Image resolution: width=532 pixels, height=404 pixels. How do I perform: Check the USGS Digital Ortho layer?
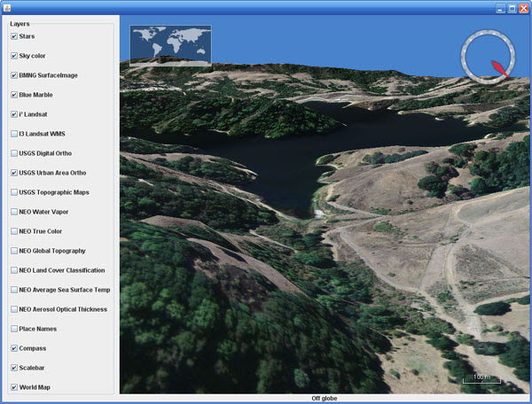(x=14, y=153)
